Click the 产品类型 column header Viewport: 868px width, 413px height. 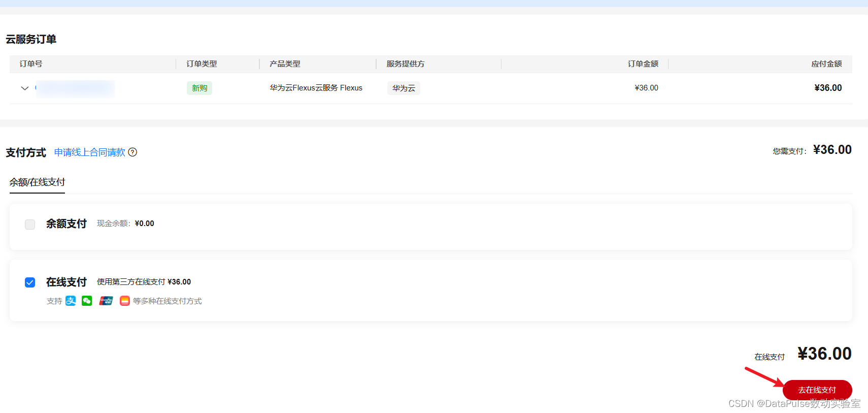click(x=285, y=63)
